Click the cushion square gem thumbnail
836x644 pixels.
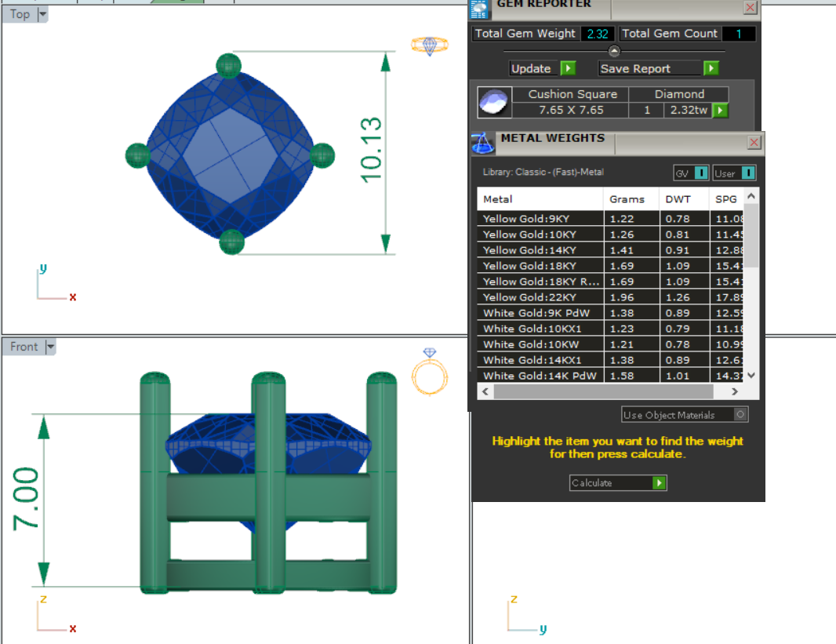coord(493,103)
